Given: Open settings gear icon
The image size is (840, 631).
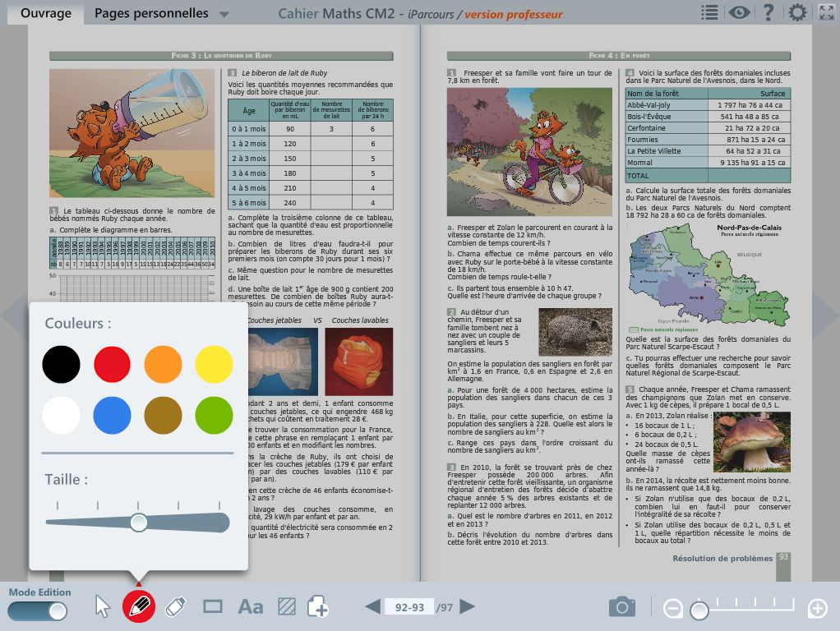Looking at the screenshot, I should click(x=797, y=12).
